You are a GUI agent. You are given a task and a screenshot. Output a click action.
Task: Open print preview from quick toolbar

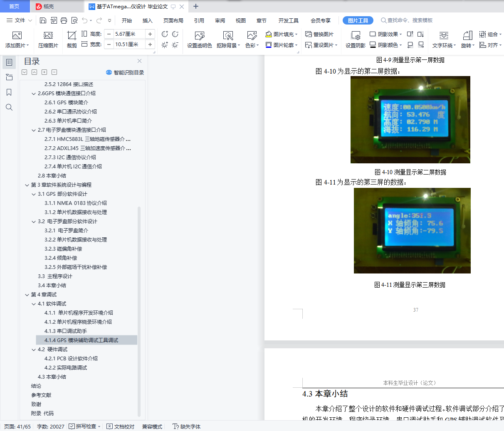(x=74, y=20)
